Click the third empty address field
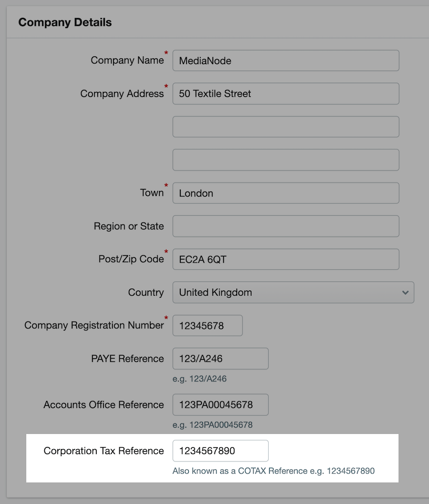429x504 pixels. [285, 159]
